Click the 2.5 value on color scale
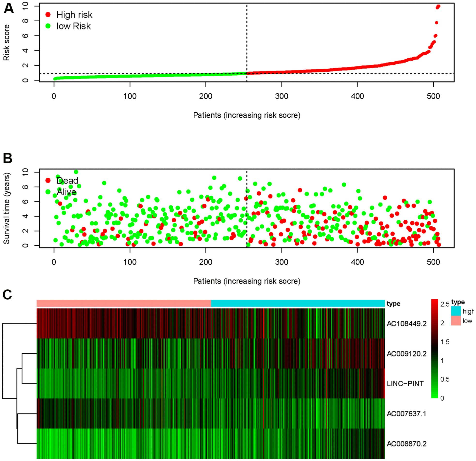Viewport: 476px width, 461px height. (x=445, y=304)
